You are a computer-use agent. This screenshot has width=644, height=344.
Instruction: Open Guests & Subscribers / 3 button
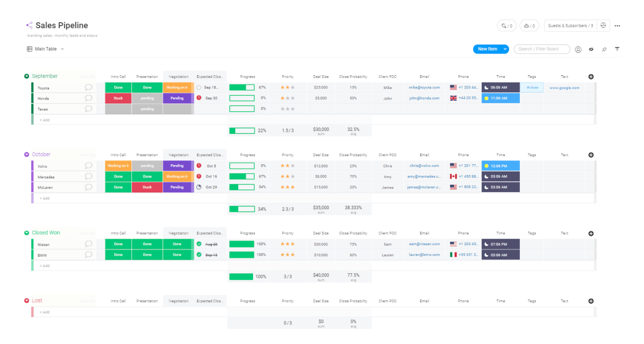click(570, 26)
